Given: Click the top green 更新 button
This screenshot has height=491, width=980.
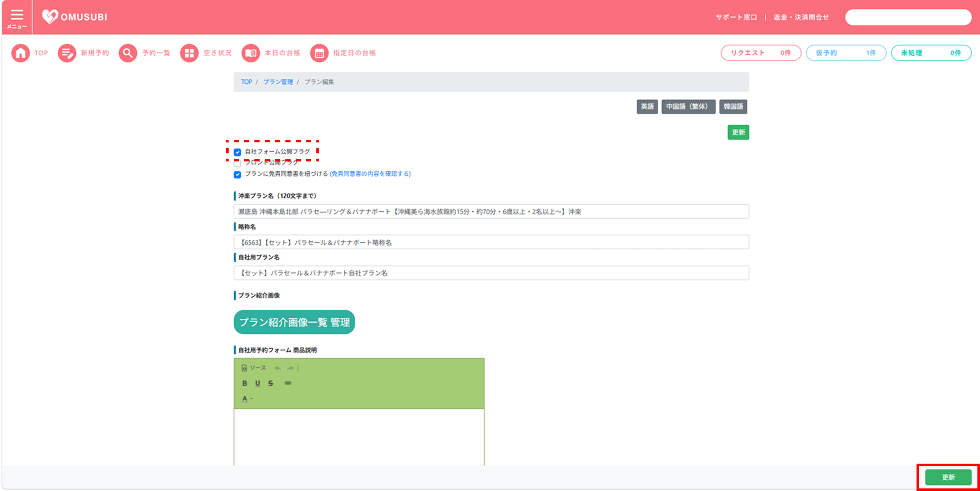Looking at the screenshot, I should 738,133.
